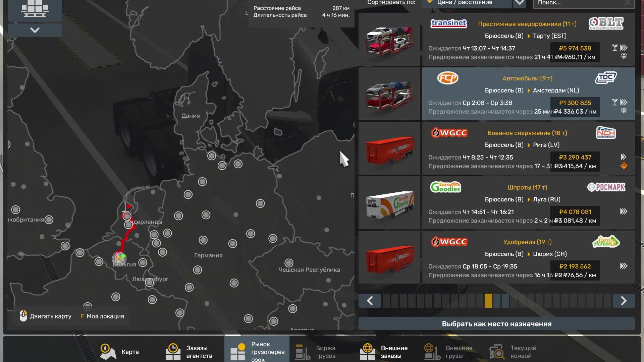Click the FCP company logo
This screenshot has width=644, height=362.
pos(448,78)
